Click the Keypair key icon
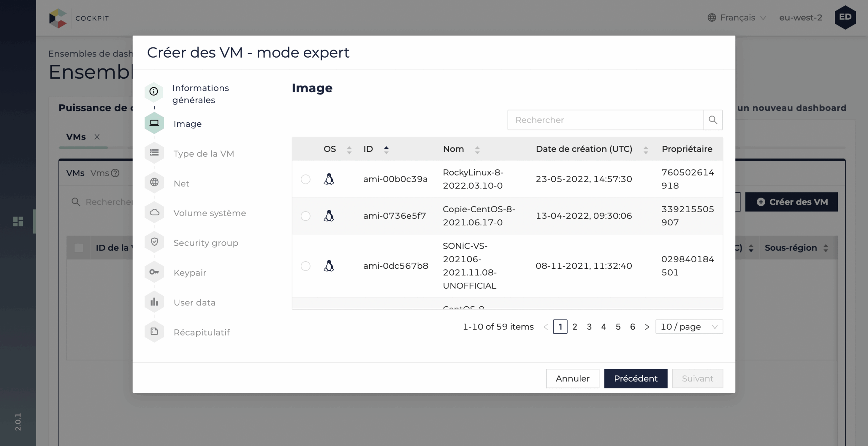Image resolution: width=868 pixels, height=446 pixels. (154, 272)
